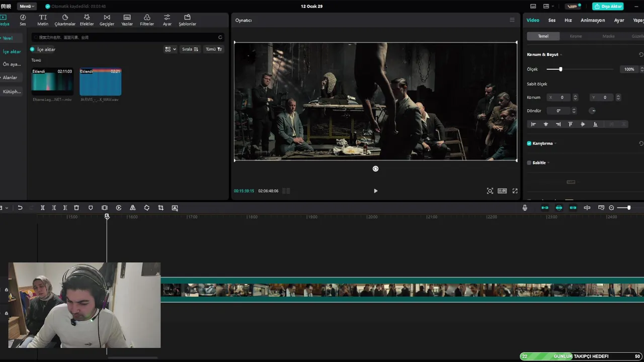Click the Dışa Aktar export button
The image size is (644, 362).
[608, 7]
